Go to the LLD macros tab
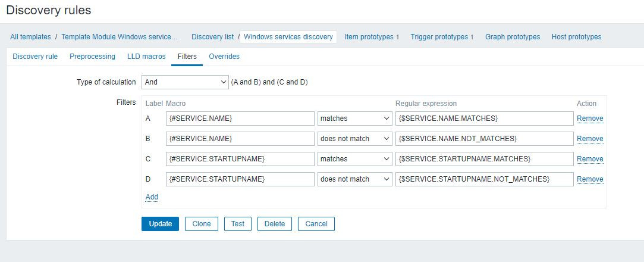 click(146, 57)
